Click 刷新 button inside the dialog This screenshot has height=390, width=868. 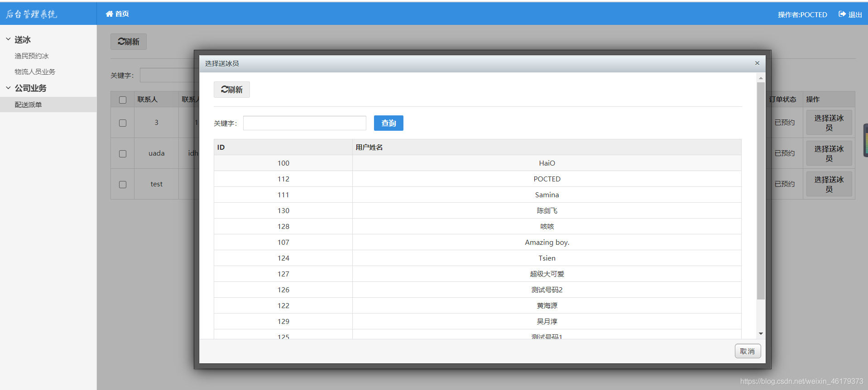231,90
